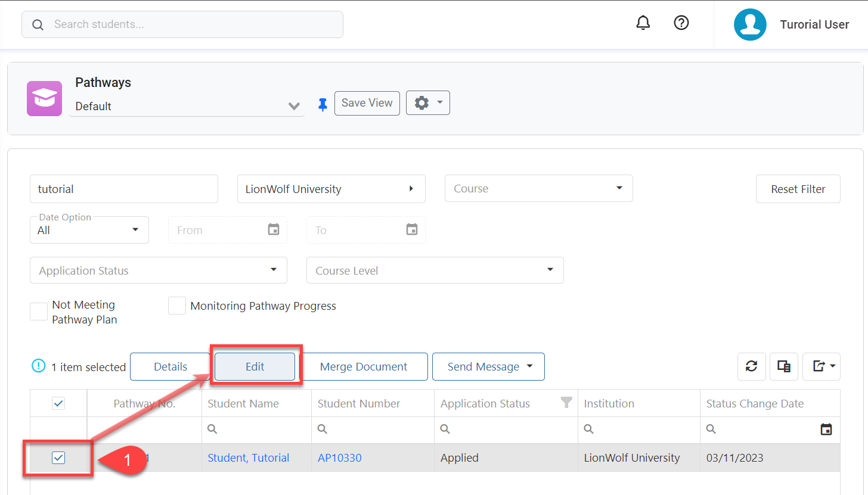The height and width of the screenshot is (495, 868).
Task: Check Monitoring Pathway Progress
Action: [177, 306]
